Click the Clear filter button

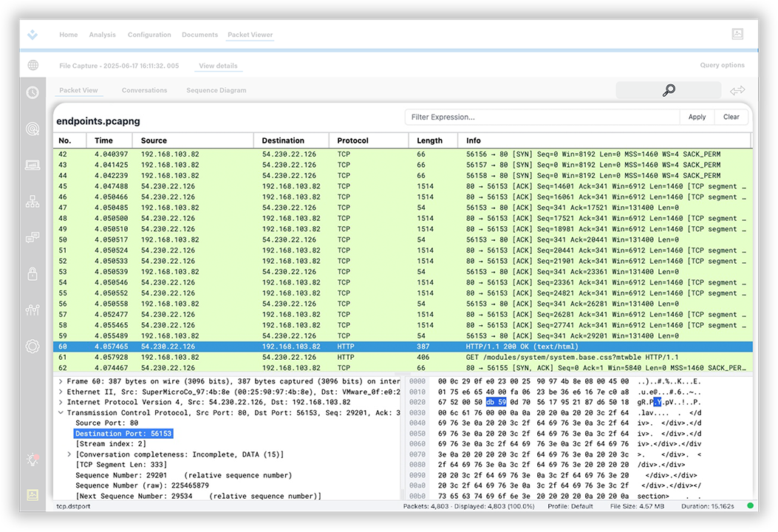(731, 117)
